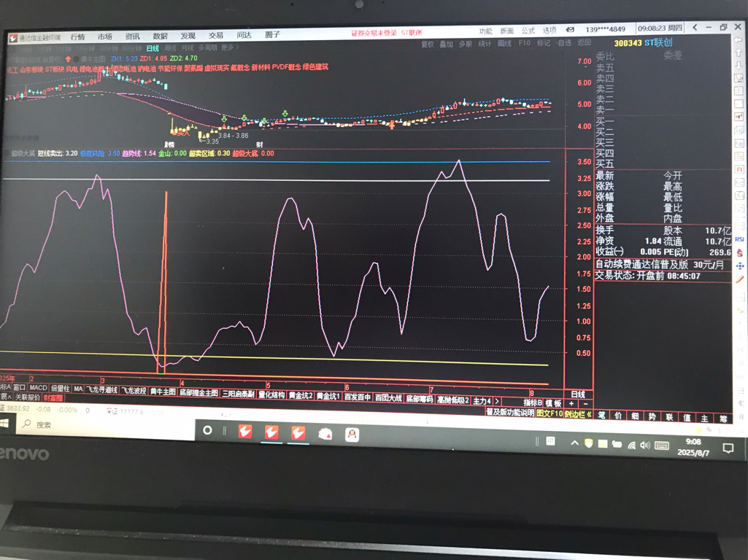Screen dimensions: 748x560
Task: Select the 飞龙寻道线 indicator tab
Action: [x=102, y=390]
